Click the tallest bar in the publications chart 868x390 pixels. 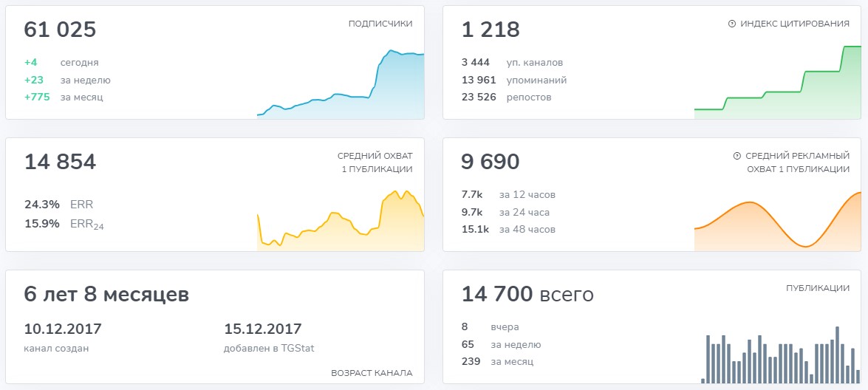click(837, 355)
